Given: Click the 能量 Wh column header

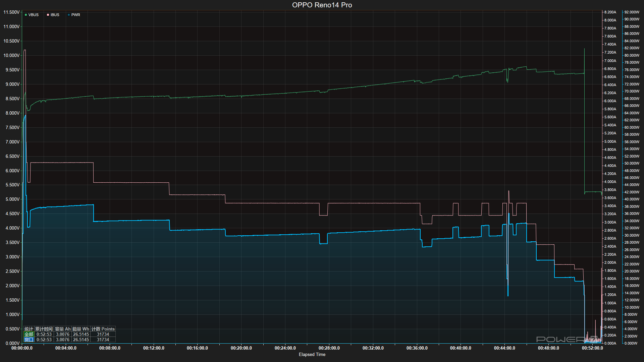Looking at the screenshot, I should pyautogui.click(x=81, y=329).
